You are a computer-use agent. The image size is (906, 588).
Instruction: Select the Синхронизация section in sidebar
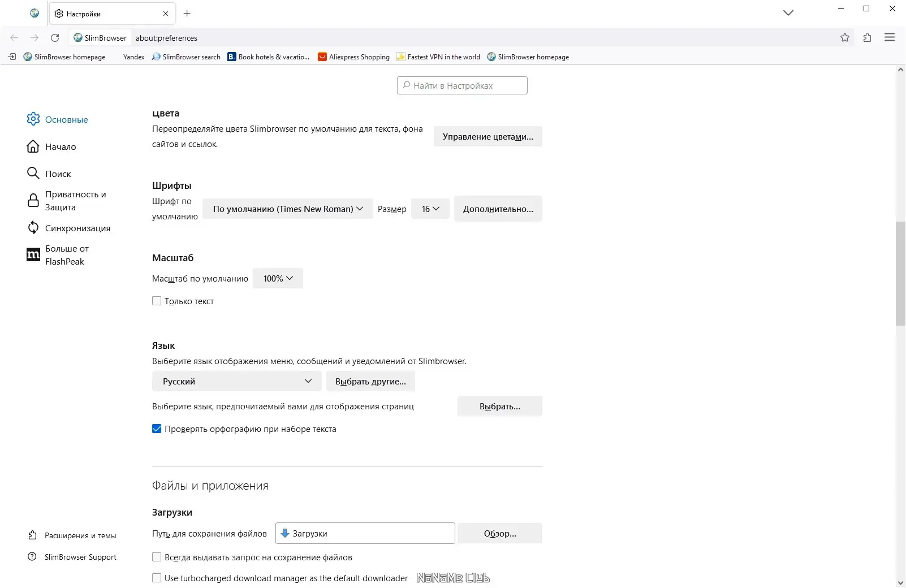click(x=77, y=228)
